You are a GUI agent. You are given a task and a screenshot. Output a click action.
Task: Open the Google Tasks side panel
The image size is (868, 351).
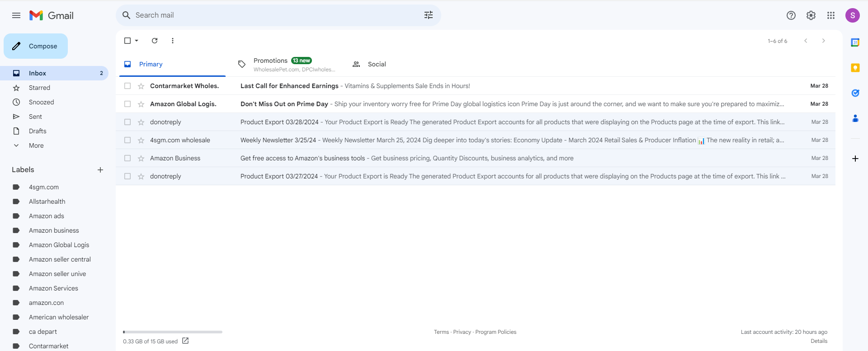[x=855, y=93]
